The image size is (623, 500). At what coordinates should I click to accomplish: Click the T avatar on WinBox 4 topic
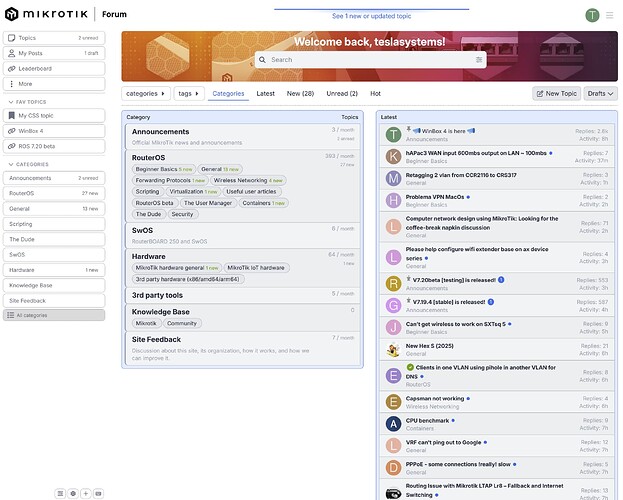click(x=393, y=134)
